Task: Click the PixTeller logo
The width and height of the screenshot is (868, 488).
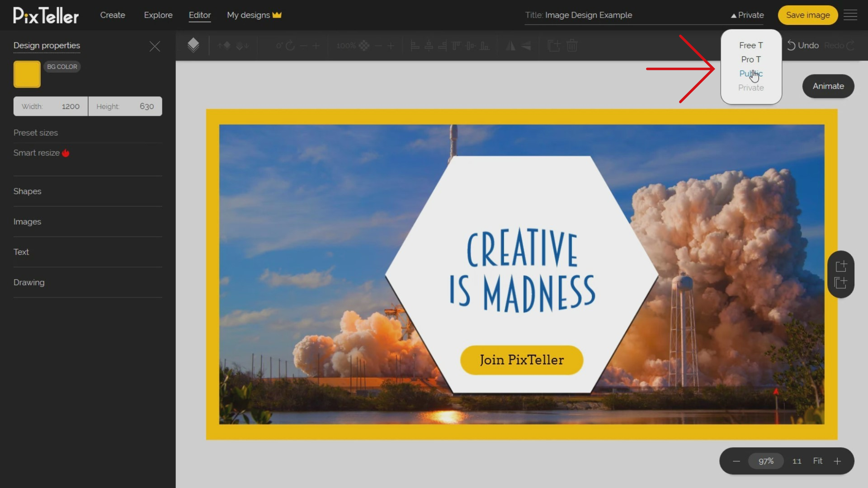Action: (x=46, y=15)
